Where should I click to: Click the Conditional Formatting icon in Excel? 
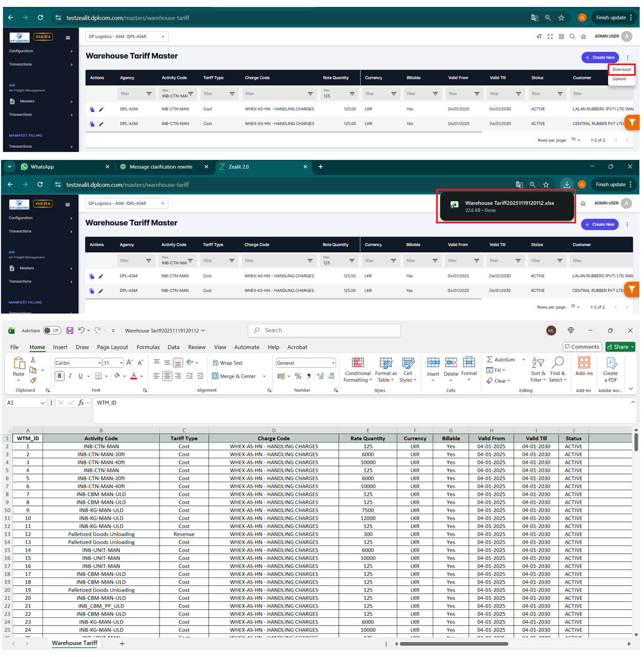358,364
